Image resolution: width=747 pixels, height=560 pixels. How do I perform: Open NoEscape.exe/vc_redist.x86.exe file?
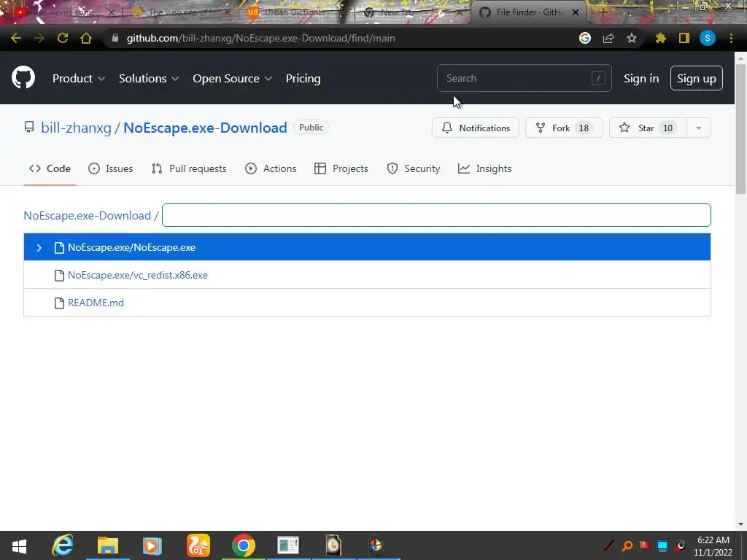point(138,275)
